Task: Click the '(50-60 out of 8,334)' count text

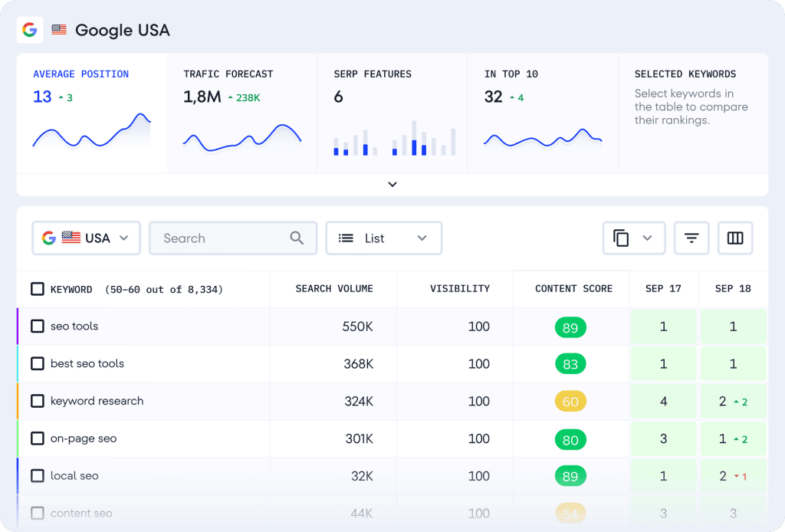Action: coord(164,289)
